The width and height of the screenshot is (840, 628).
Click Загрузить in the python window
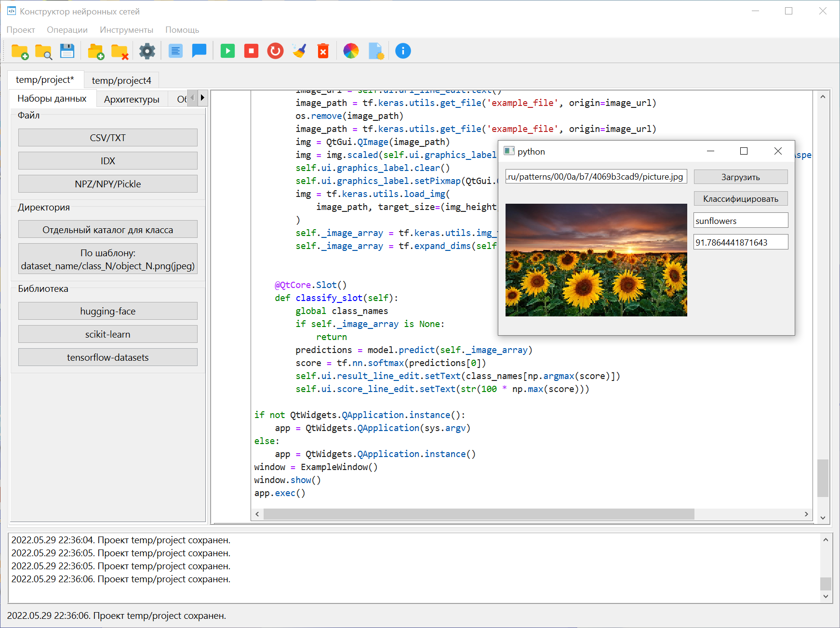(741, 177)
